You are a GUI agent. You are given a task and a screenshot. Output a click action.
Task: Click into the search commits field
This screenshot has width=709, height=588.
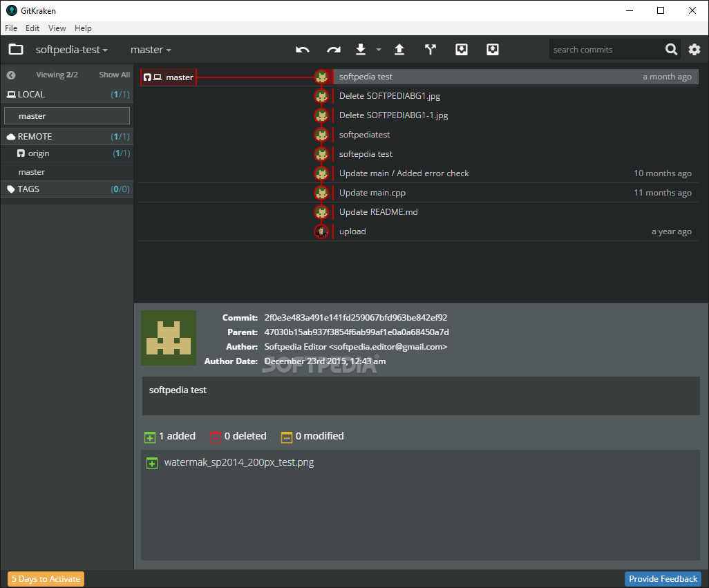[x=606, y=50]
